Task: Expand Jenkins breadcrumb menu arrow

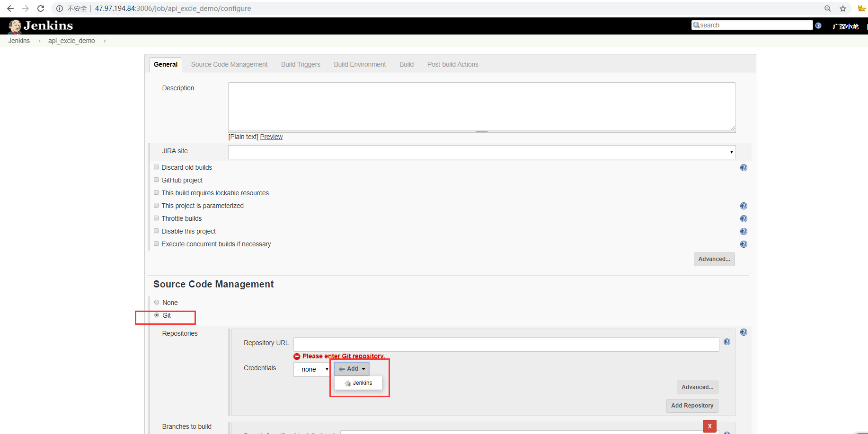Action: (39, 41)
